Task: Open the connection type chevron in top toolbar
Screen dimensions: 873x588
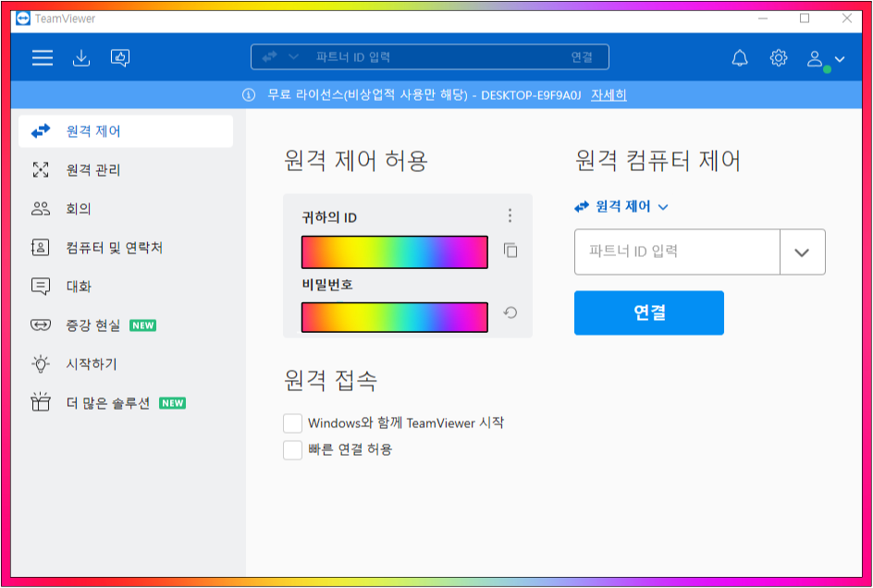Action: click(x=294, y=56)
